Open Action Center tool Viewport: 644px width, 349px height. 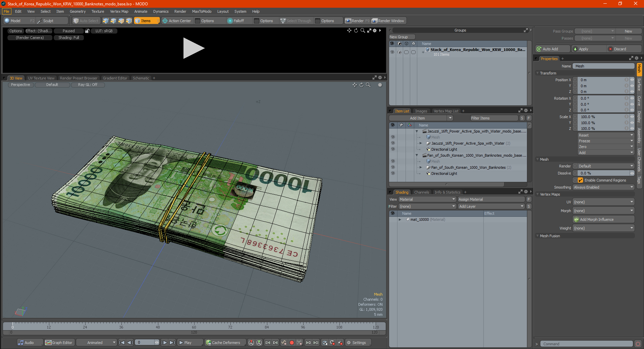pos(176,21)
